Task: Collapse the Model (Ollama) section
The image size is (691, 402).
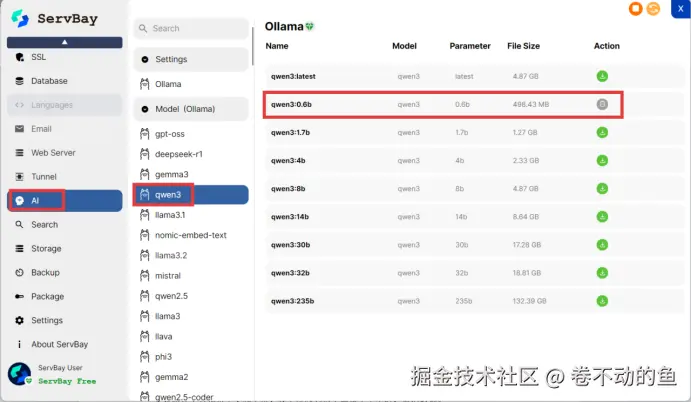Action: 191,109
